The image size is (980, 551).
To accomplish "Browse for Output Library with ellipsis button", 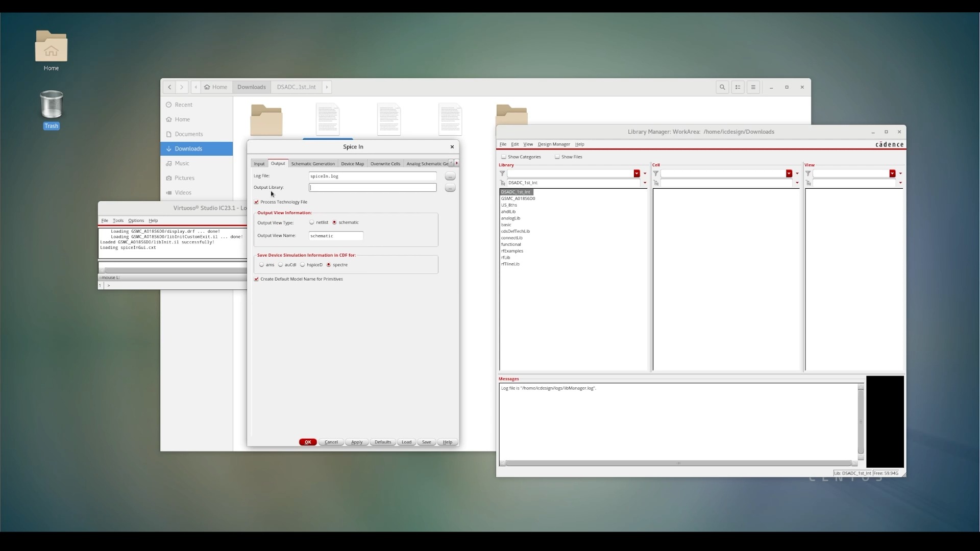I will pyautogui.click(x=450, y=188).
